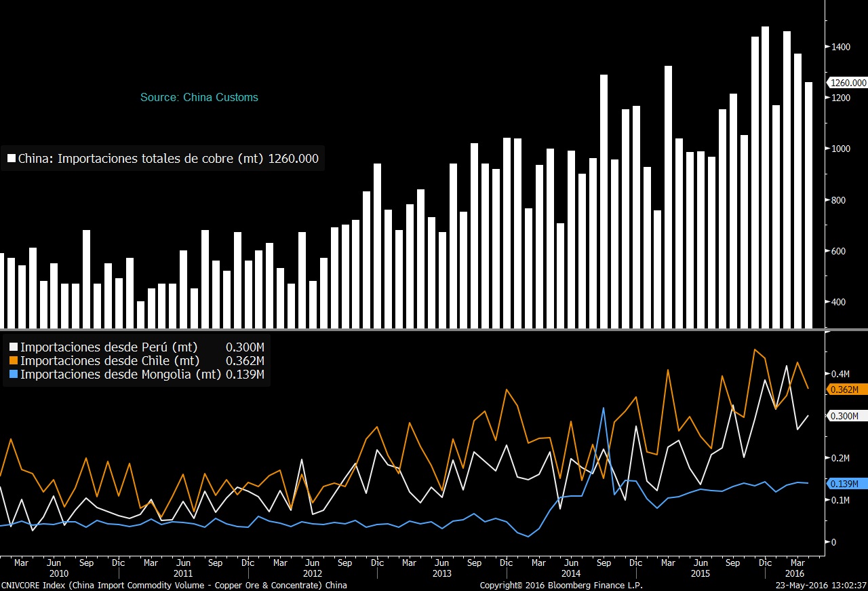The height and width of the screenshot is (591, 868).
Task: Click the 2011 year label on time axis
Action: coord(183,573)
